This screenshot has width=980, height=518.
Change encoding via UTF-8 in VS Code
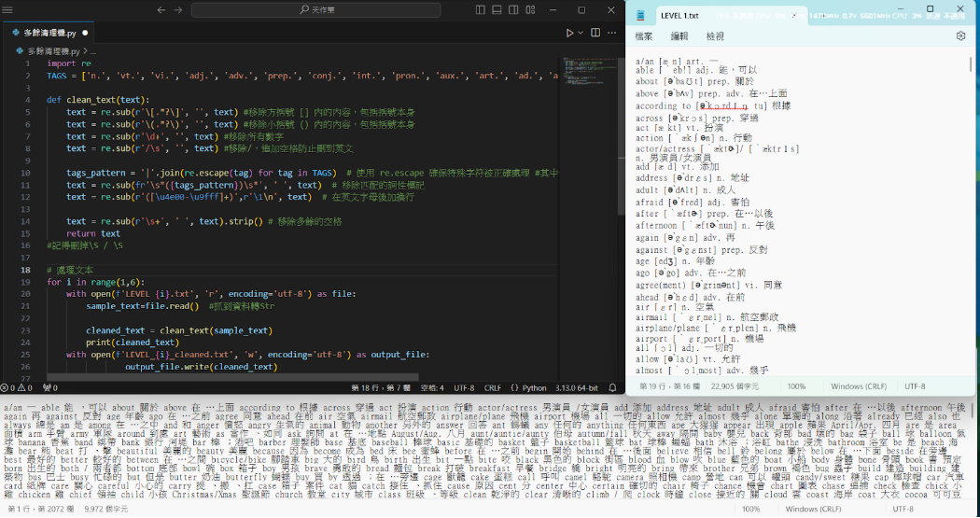tap(465, 388)
